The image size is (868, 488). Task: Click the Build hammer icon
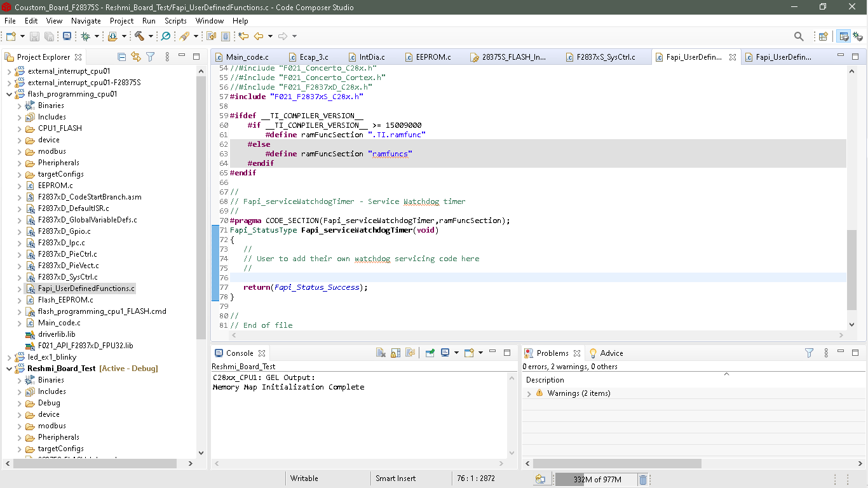click(x=139, y=36)
